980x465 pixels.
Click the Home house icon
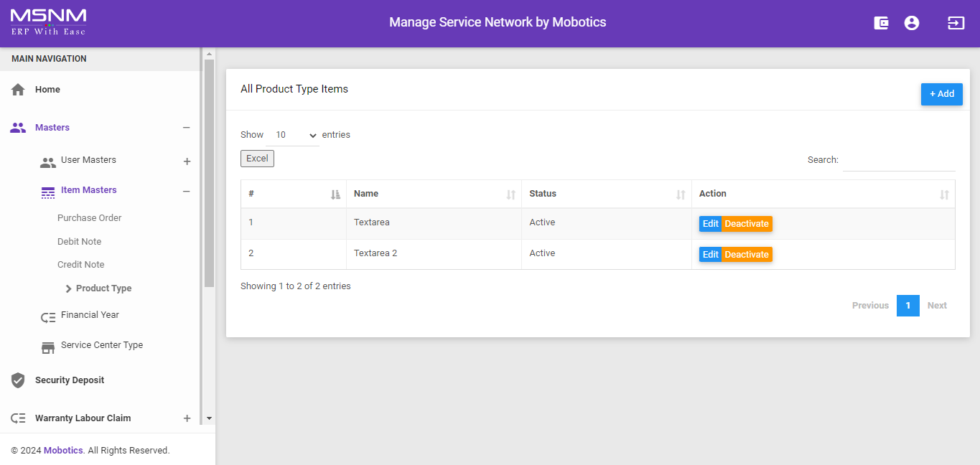(19, 90)
